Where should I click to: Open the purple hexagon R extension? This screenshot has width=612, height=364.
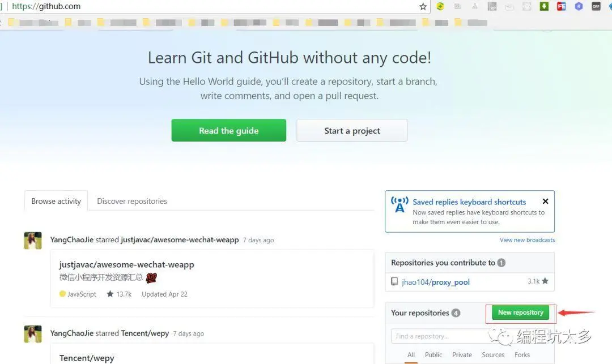(x=579, y=6)
